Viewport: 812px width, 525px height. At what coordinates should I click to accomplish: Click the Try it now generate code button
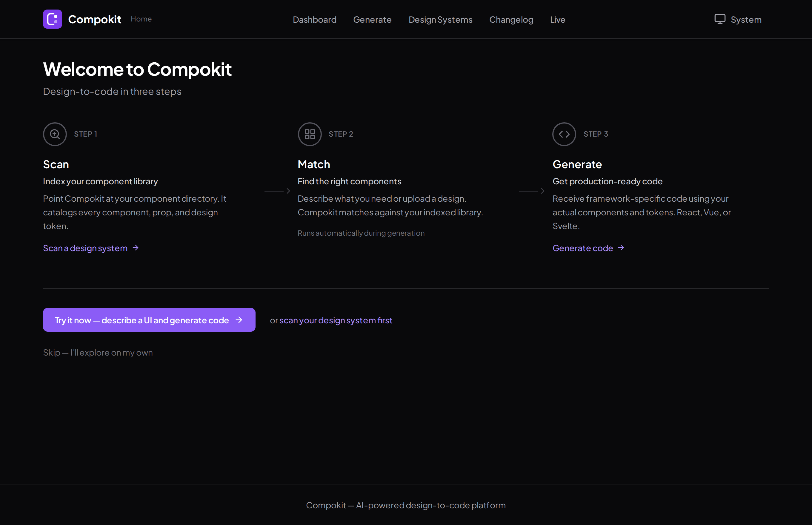(149, 320)
